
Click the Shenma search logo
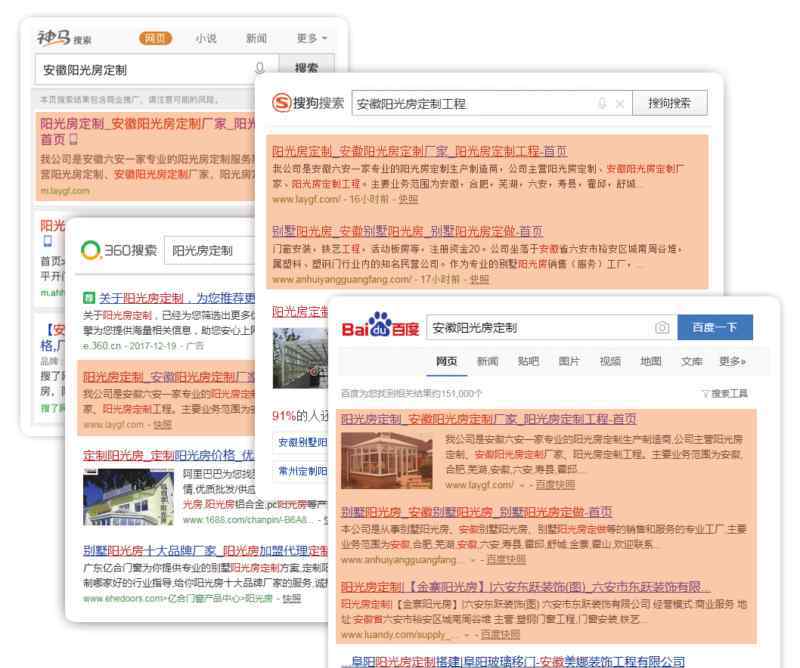64,38
